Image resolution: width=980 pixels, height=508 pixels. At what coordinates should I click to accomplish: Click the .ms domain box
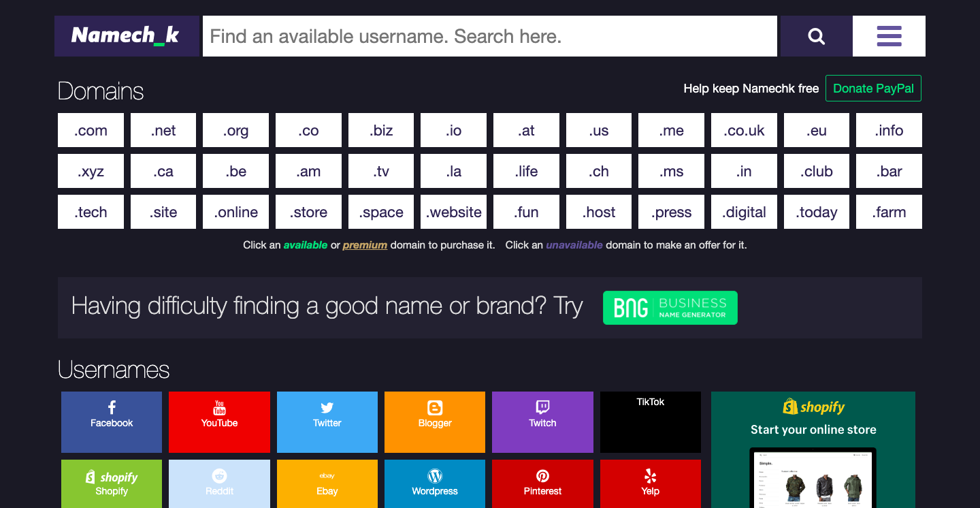[x=671, y=171]
